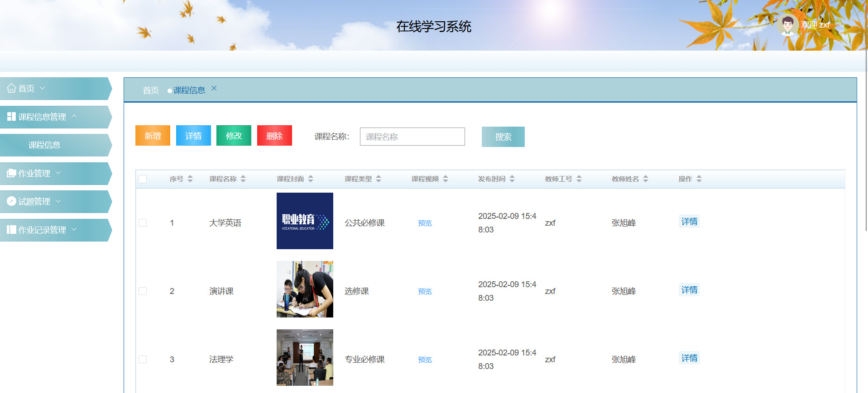Click the 欢迎 zxf welcome text

click(x=815, y=25)
